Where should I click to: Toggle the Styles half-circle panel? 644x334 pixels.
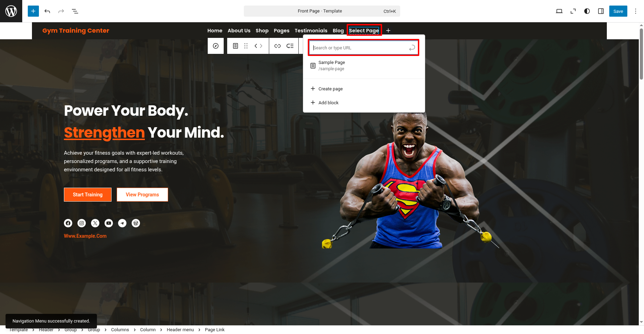click(587, 11)
